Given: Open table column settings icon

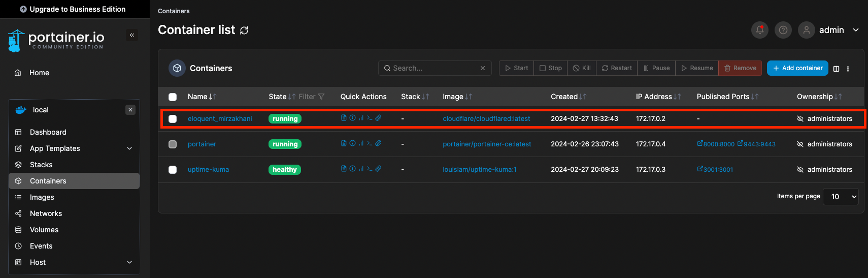Looking at the screenshot, I should click(836, 69).
